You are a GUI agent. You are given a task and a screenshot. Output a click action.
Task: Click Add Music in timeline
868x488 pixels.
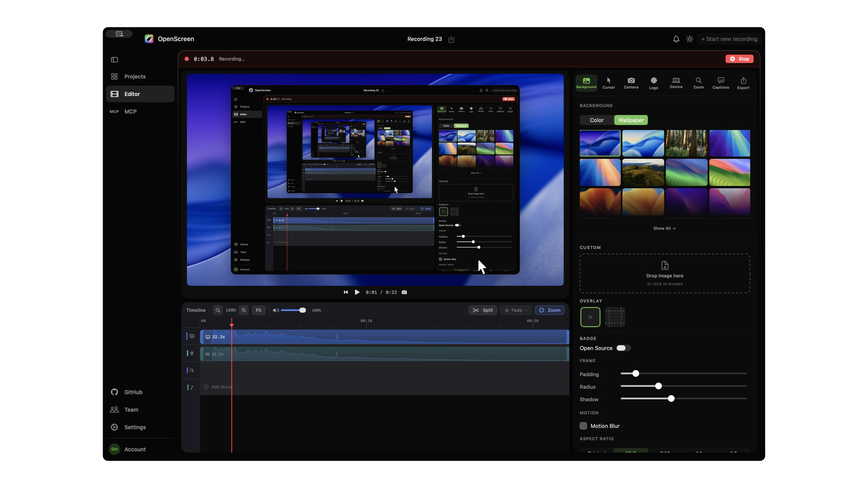pos(218,387)
